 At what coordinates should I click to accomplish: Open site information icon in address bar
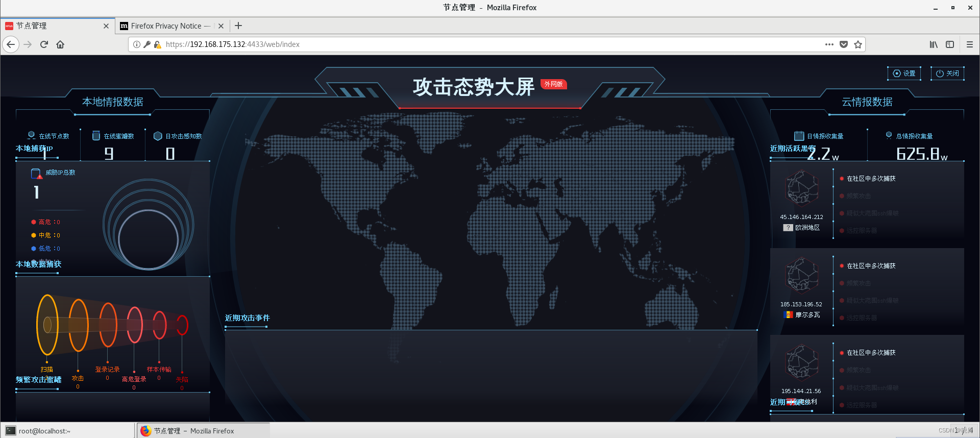(137, 44)
